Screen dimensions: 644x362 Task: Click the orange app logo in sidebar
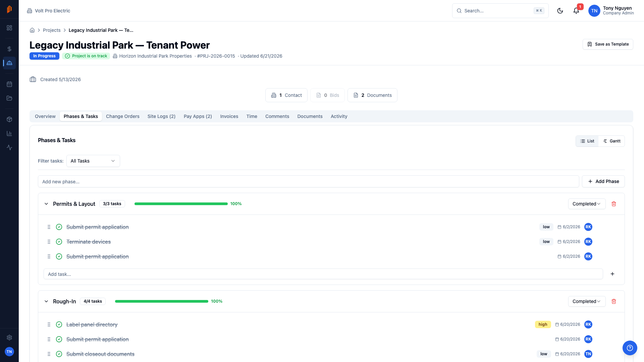pyautogui.click(x=9, y=9)
